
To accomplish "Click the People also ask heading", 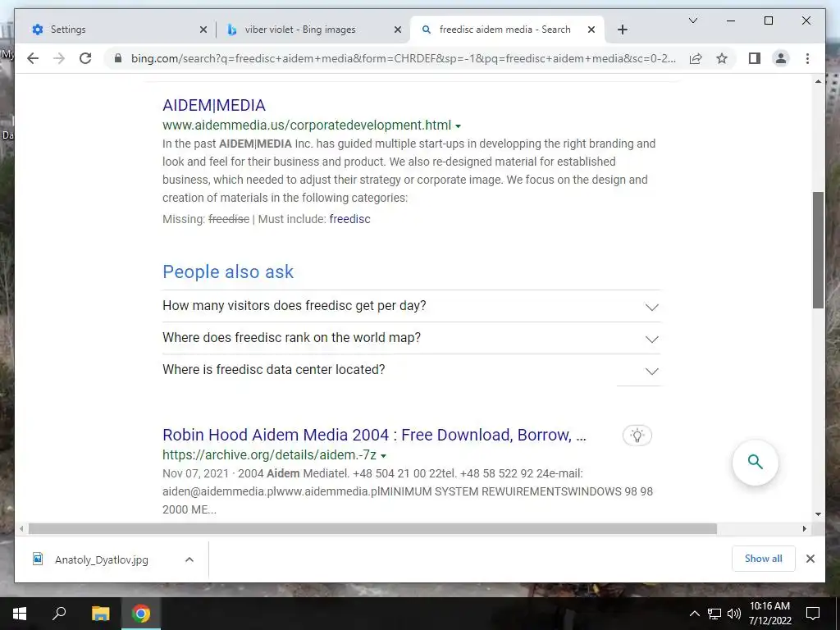I will click(228, 272).
